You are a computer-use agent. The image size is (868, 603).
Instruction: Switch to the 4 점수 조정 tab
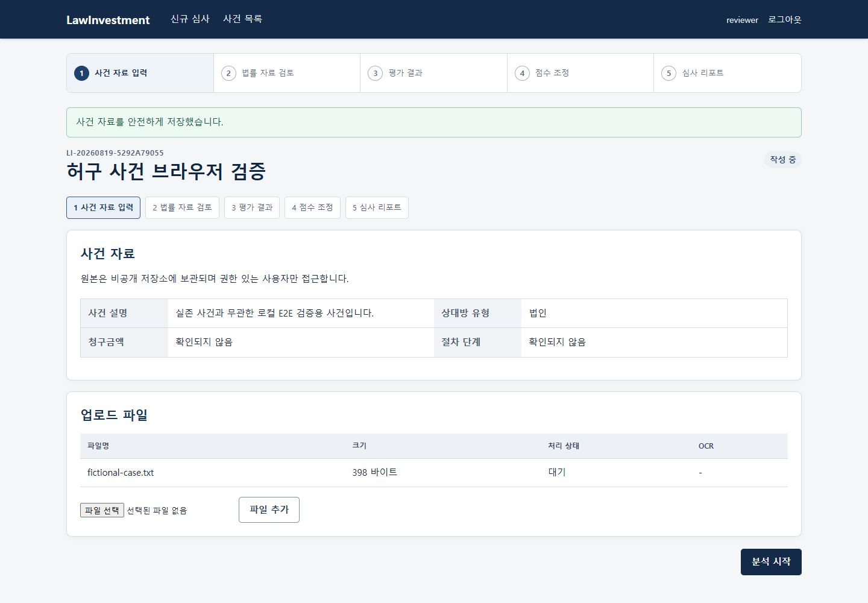click(x=312, y=207)
